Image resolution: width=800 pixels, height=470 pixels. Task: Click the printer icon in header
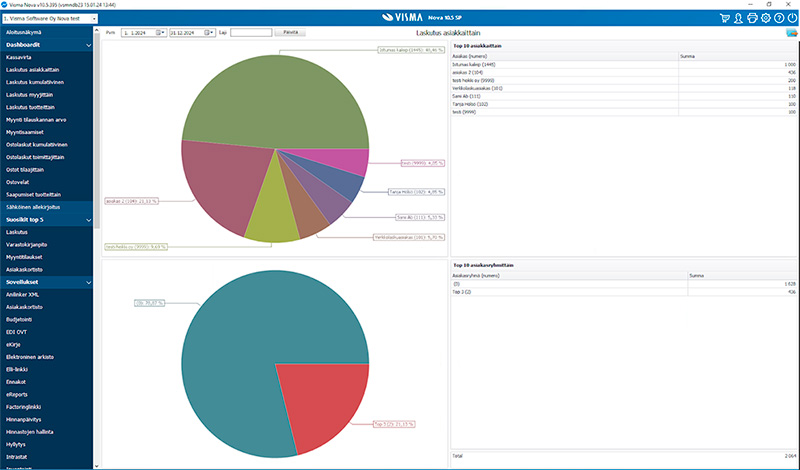[752, 18]
